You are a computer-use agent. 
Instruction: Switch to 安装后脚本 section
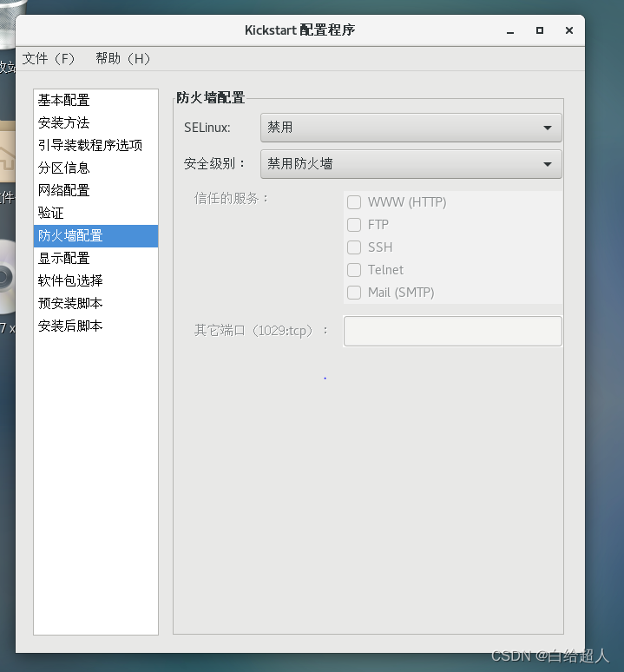[96, 326]
